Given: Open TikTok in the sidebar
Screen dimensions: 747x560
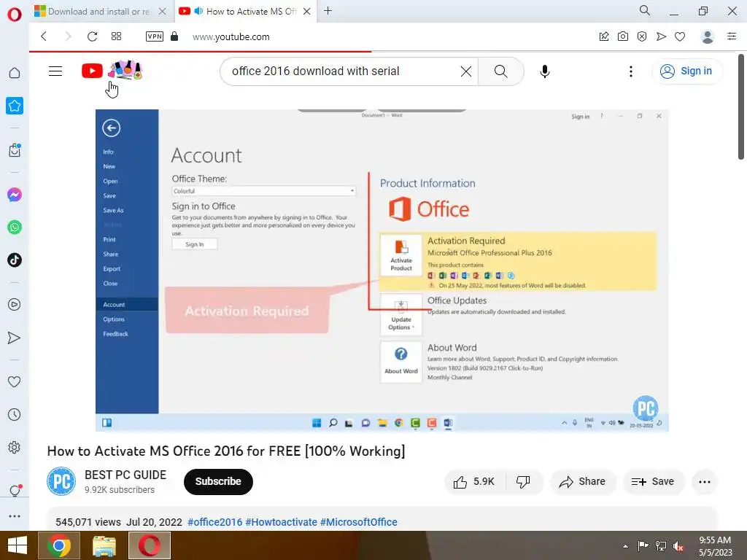Looking at the screenshot, I should click(15, 260).
